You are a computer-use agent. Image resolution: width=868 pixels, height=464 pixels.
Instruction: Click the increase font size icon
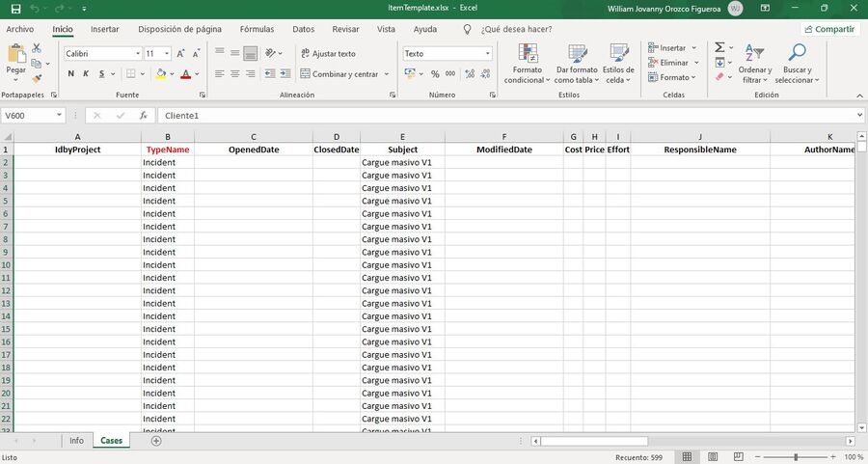[180, 54]
